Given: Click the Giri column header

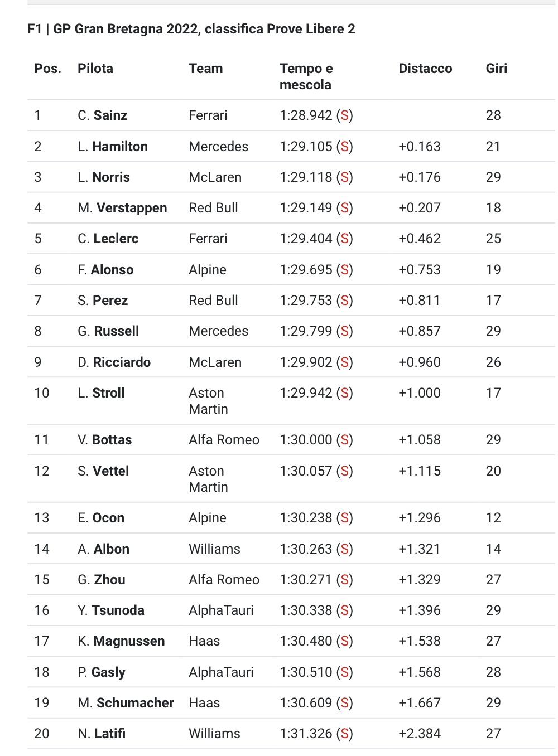Looking at the screenshot, I should [497, 69].
